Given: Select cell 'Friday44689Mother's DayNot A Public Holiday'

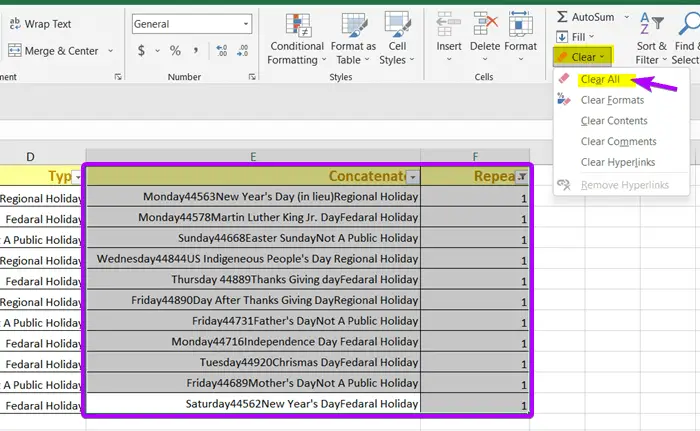Looking at the screenshot, I should pyautogui.click(x=253, y=383).
